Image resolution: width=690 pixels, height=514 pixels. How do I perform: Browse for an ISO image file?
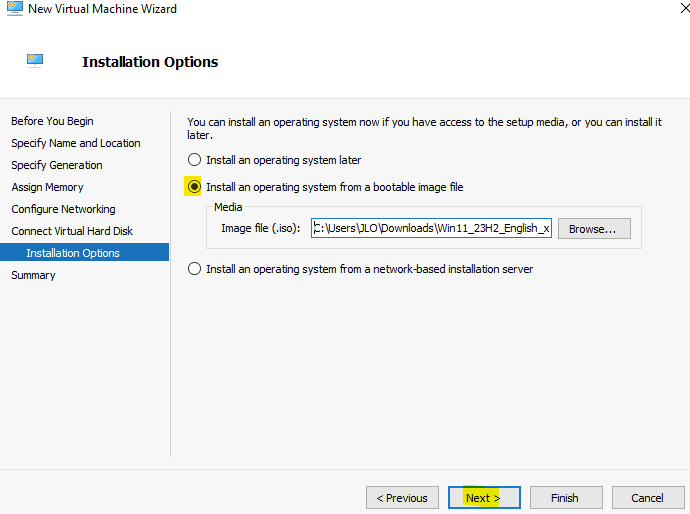coord(594,229)
